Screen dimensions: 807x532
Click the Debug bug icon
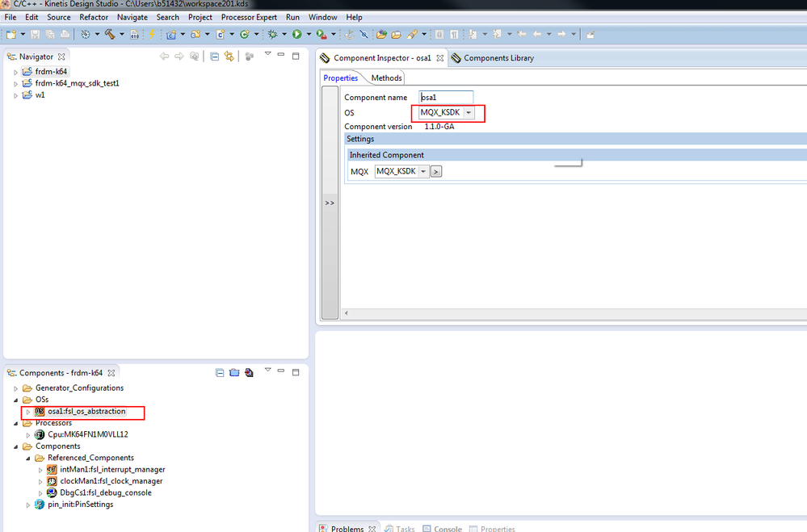pyautogui.click(x=272, y=35)
